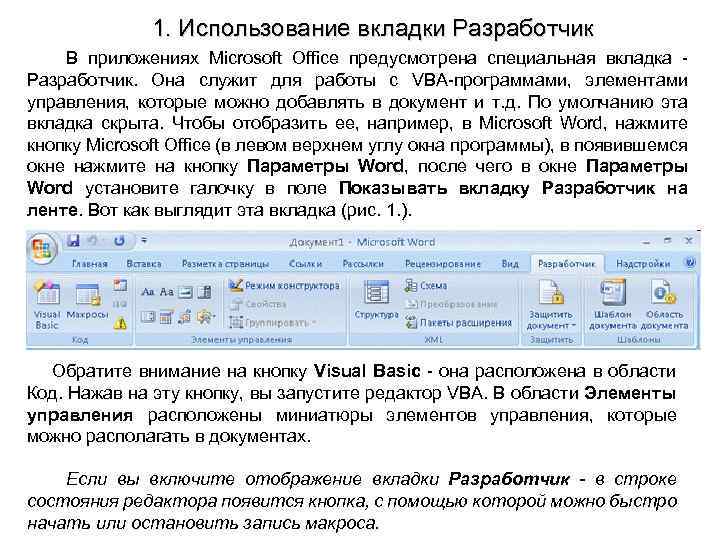Image resolution: width=720 pixels, height=540 pixels.
Task: Insert Combo Box content control icon
Action: pyautogui.click(x=205, y=292)
